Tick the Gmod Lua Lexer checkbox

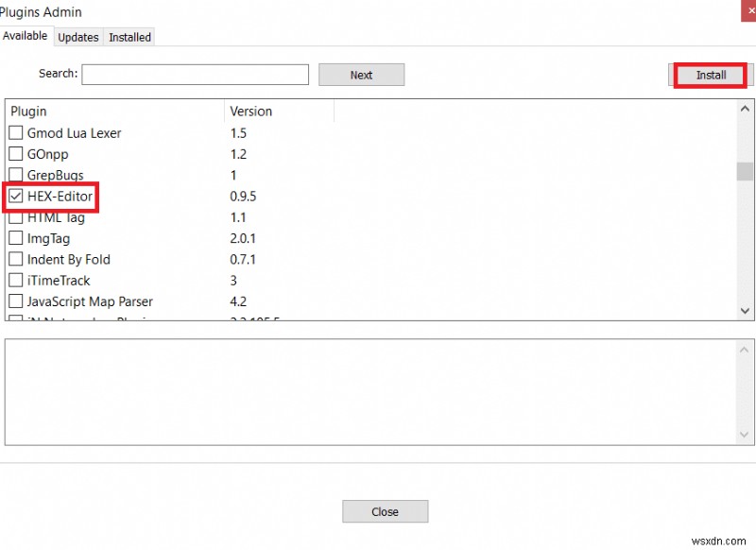(x=15, y=132)
